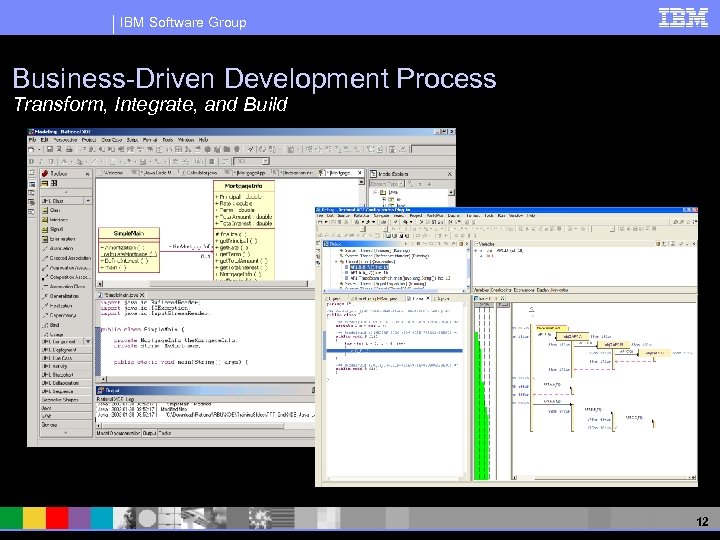The width and height of the screenshot is (720, 540).
Task: Open ClearCase menu in Modeling window
Action: pyautogui.click(x=112, y=140)
